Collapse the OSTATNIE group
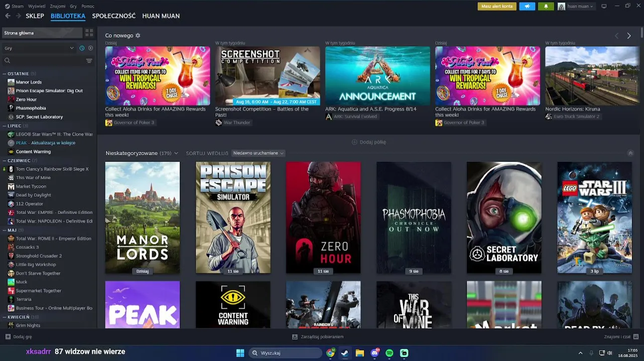Screen dimensions: 644x361 click(5, 74)
